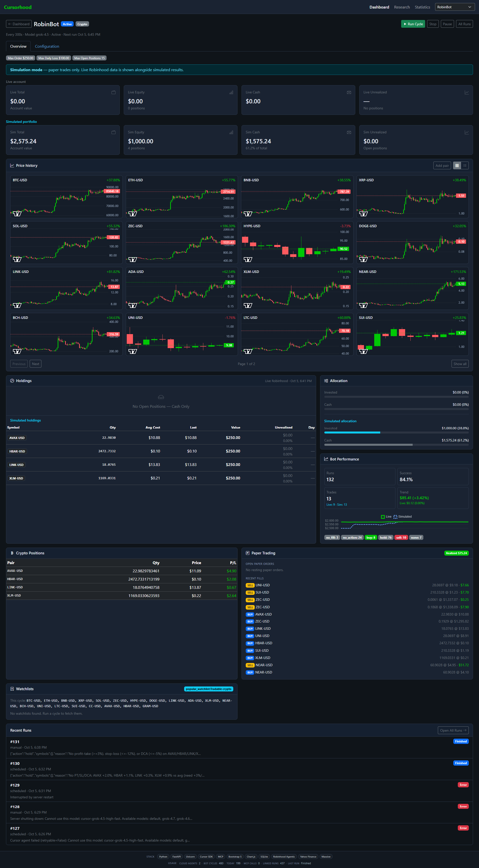The width and height of the screenshot is (479, 868).
Task: Click the bar chart icon in Sim Equity card
Action: click(x=231, y=132)
